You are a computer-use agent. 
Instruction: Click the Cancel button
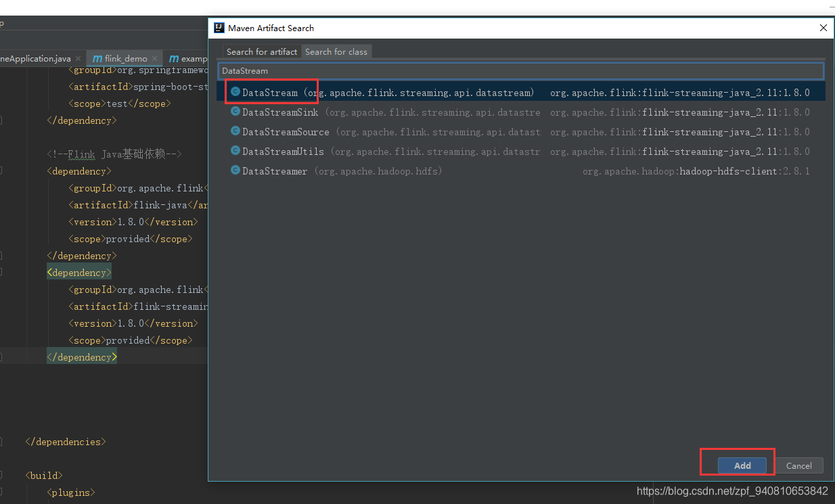tap(798, 465)
